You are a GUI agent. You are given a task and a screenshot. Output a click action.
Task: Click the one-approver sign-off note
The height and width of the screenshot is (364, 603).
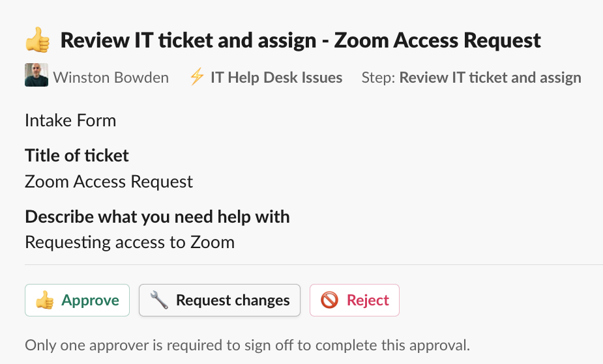click(247, 344)
